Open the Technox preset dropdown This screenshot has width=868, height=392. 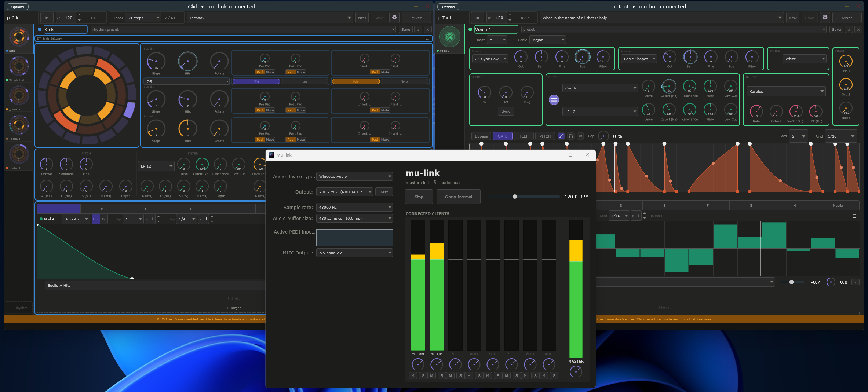tap(270, 18)
